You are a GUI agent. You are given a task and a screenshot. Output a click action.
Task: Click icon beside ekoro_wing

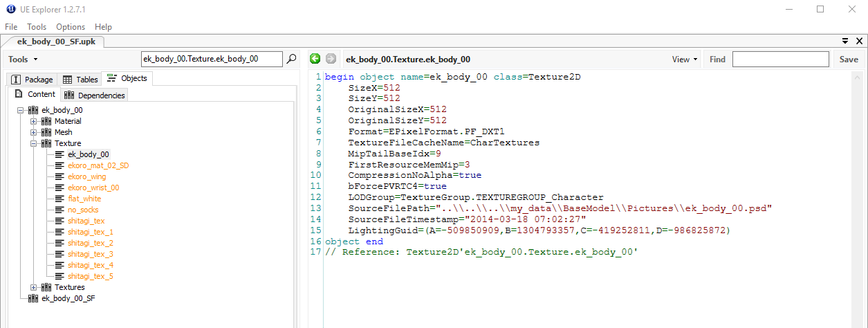click(59, 176)
